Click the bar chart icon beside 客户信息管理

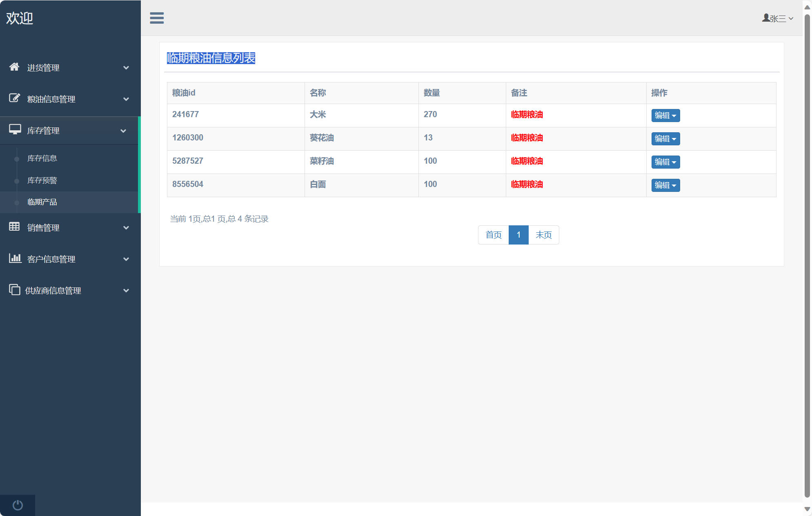point(15,258)
